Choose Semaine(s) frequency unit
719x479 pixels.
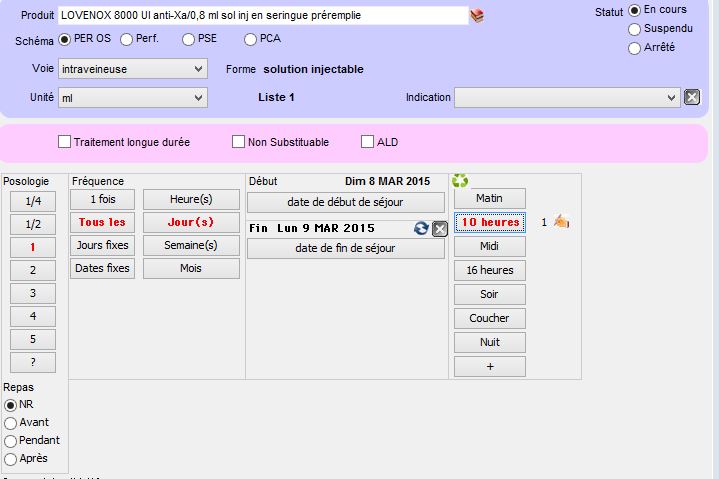pos(191,245)
